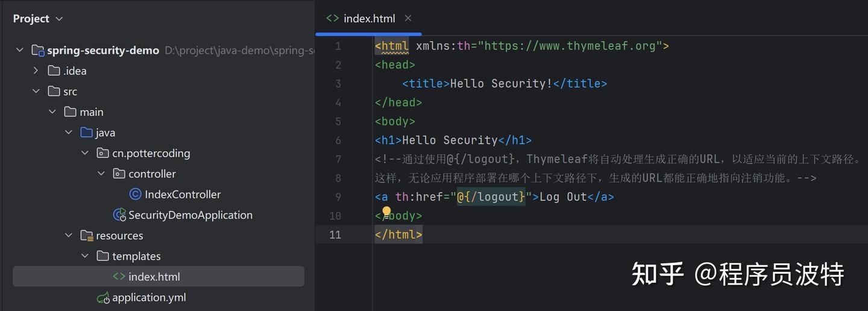Click the index.html file icon in tree
Screen dimensions: 868x311
[119, 277]
